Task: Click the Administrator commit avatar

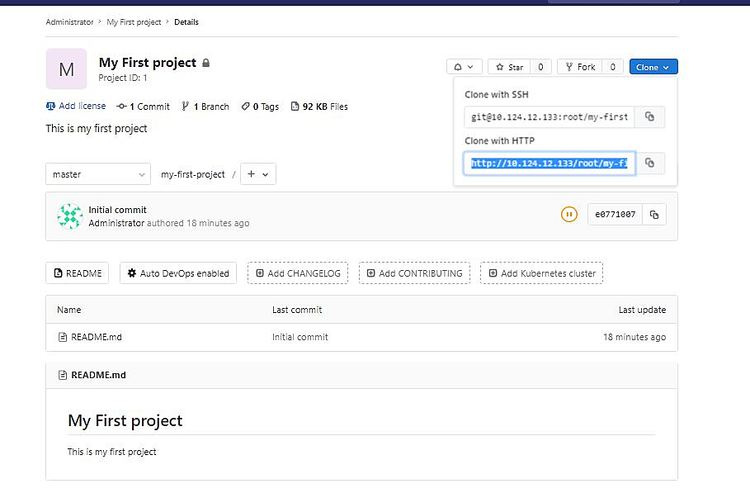Action: [x=69, y=216]
